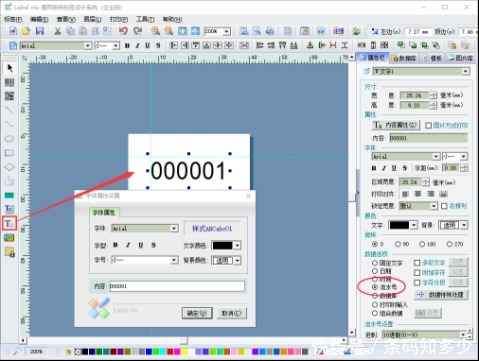Open the 打印(P) menu
Image resolution: width=479 pixels, height=361 pixels.
pyautogui.click(x=119, y=19)
